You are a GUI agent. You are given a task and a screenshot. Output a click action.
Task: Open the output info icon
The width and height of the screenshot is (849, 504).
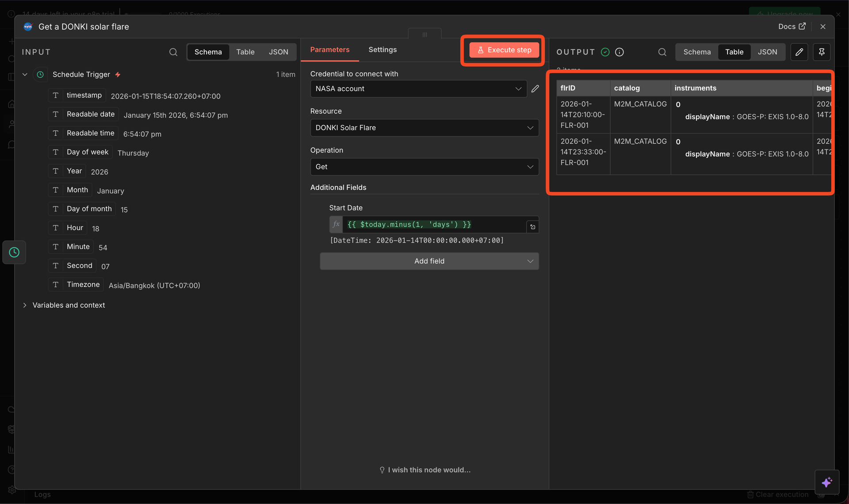tap(620, 52)
